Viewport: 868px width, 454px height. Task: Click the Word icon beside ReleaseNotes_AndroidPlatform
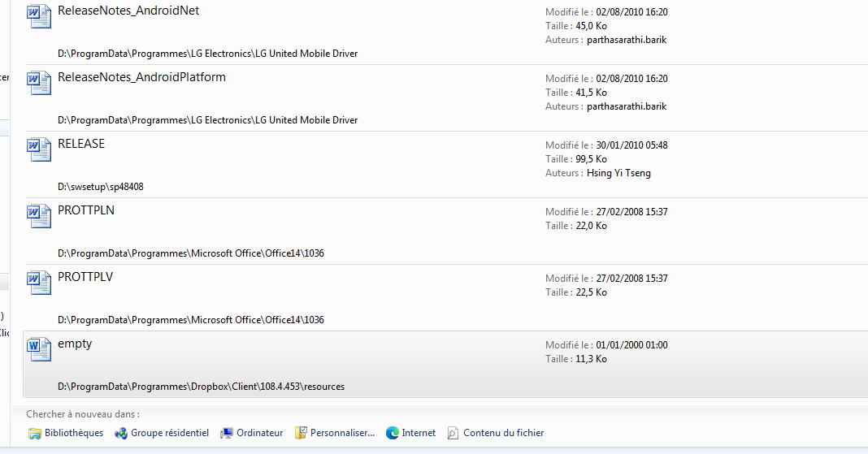pyautogui.click(x=39, y=83)
